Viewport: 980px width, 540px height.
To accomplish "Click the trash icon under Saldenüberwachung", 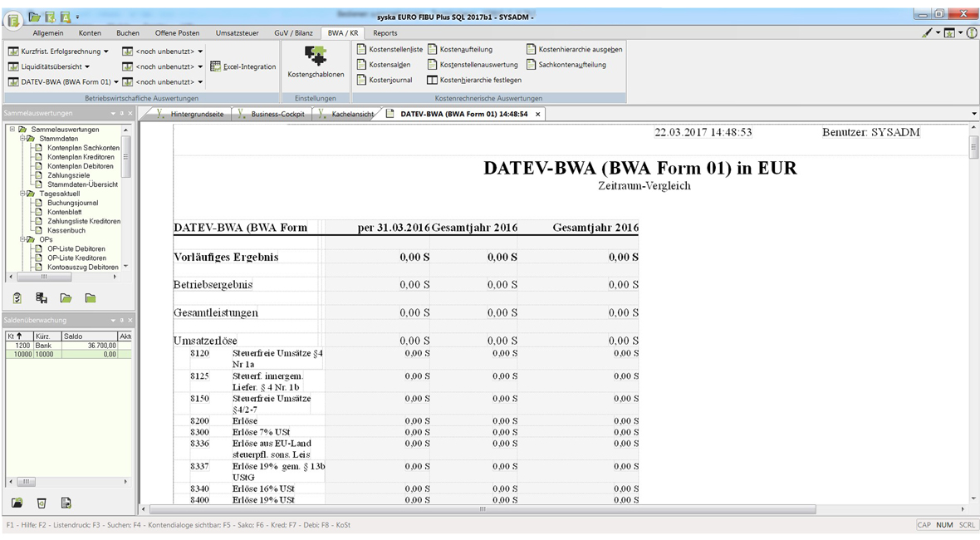I will pos(42,503).
